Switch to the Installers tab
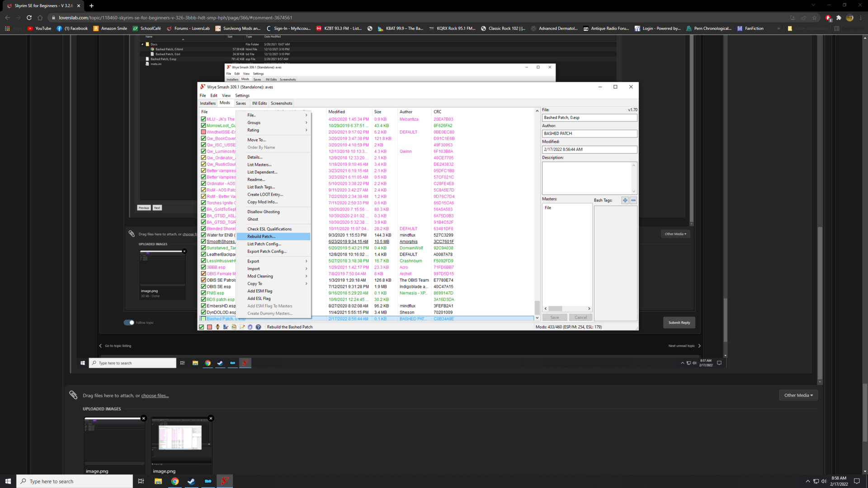This screenshot has width=868, height=488. point(208,103)
